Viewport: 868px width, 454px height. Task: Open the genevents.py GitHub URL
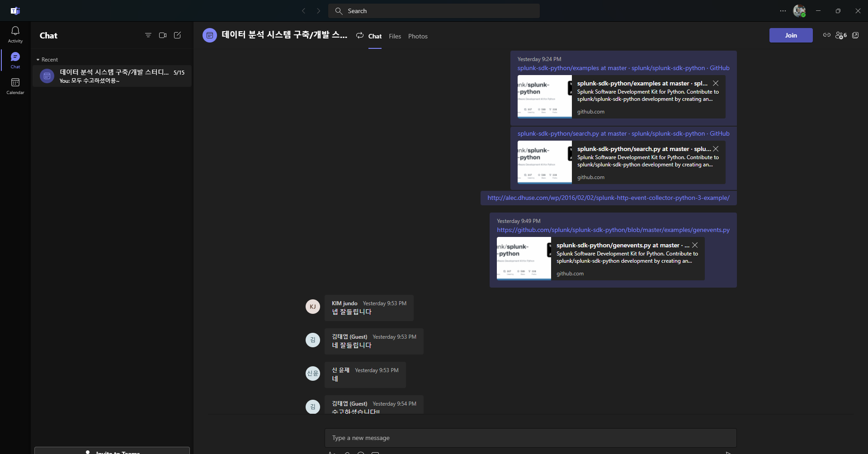click(613, 230)
